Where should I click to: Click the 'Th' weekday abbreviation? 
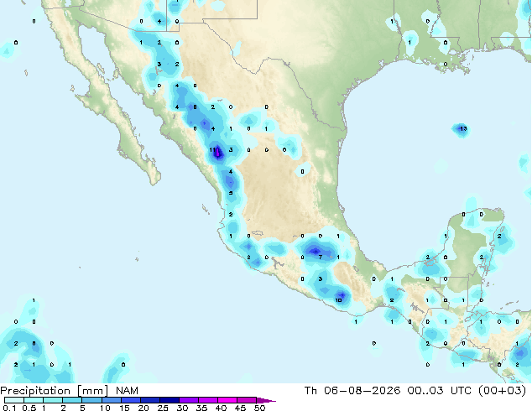coord(310,391)
